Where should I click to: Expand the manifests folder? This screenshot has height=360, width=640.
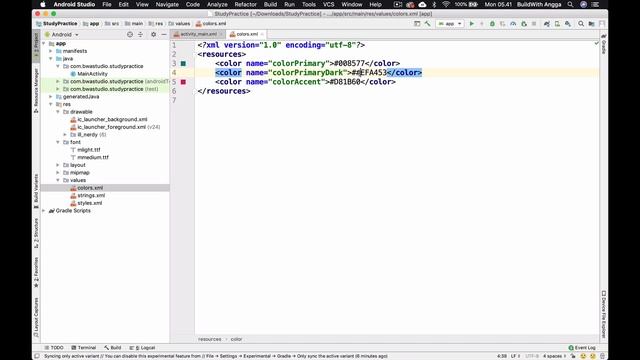tap(51, 51)
